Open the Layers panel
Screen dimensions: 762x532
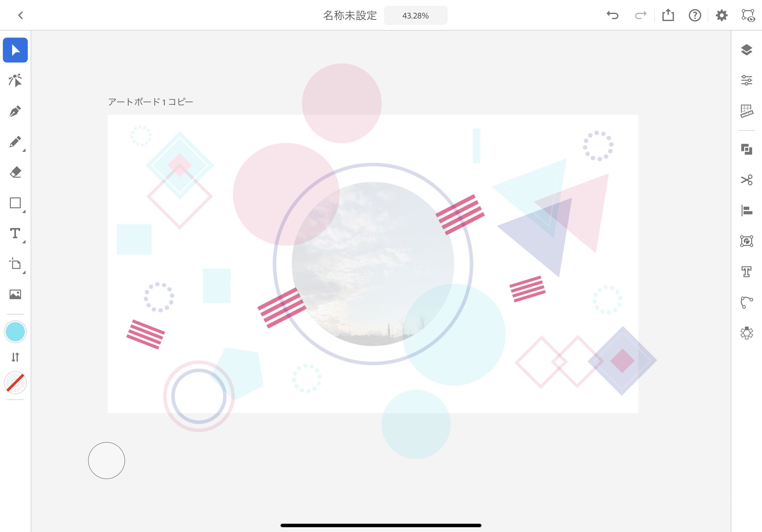pos(746,50)
